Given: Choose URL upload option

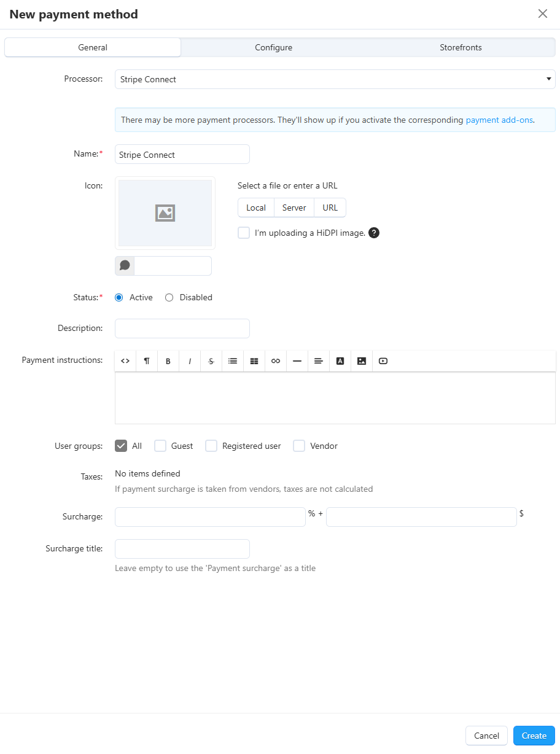Looking at the screenshot, I should [x=330, y=208].
